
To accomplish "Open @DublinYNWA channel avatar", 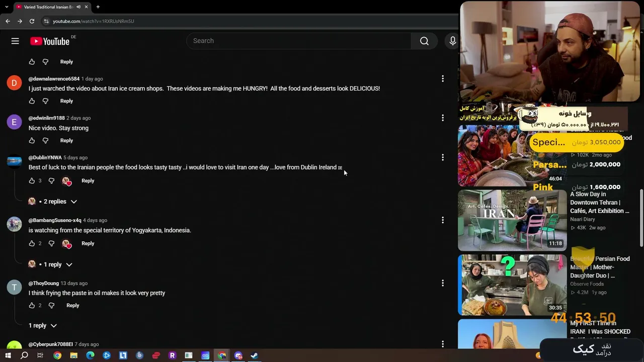I will click(14, 161).
